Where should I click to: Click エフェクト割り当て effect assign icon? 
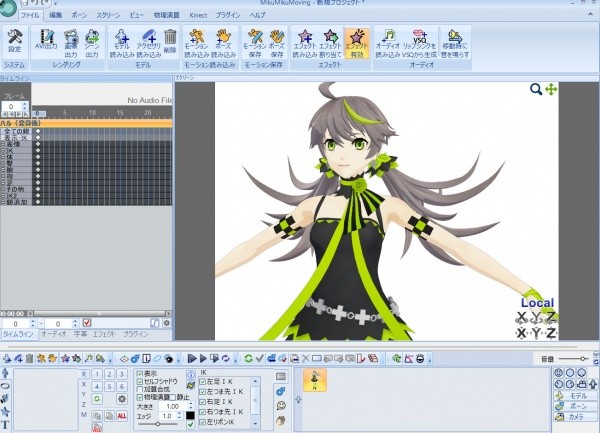pos(331,43)
